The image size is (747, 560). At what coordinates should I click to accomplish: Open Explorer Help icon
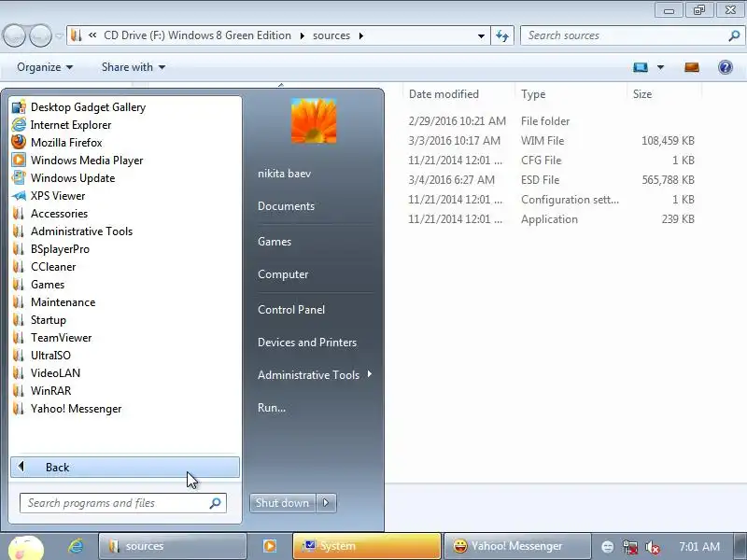[x=726, y=67]
